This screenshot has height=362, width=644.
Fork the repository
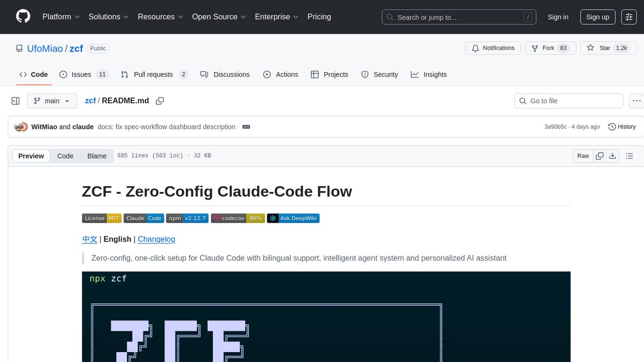tap(551, 48)
